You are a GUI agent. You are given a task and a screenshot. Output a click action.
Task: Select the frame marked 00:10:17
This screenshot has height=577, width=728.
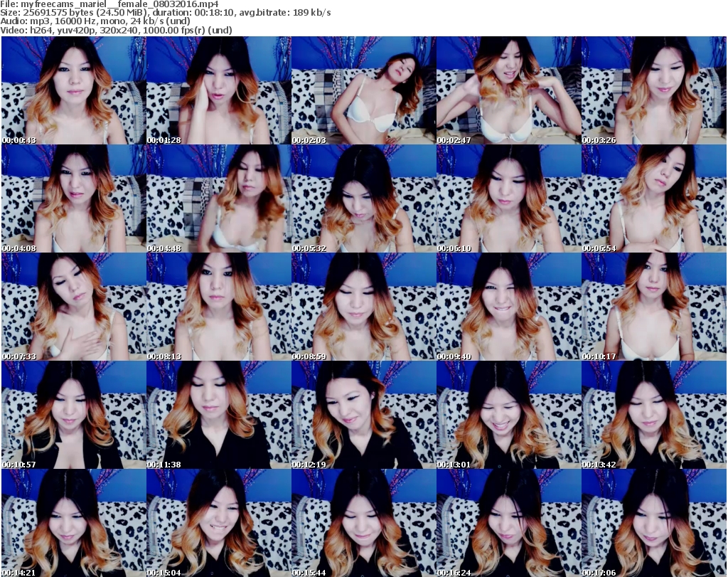click(653, 307)
